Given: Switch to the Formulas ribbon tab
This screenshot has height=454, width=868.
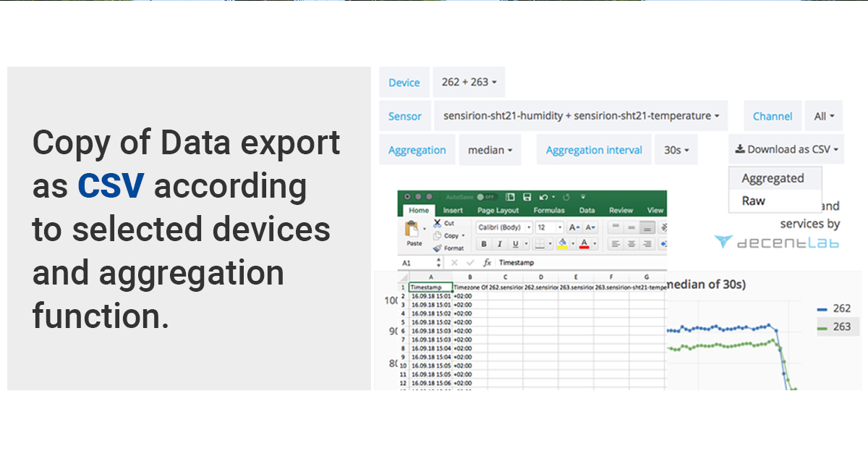Looking at the screenshot, I should [x=549, y=211].
